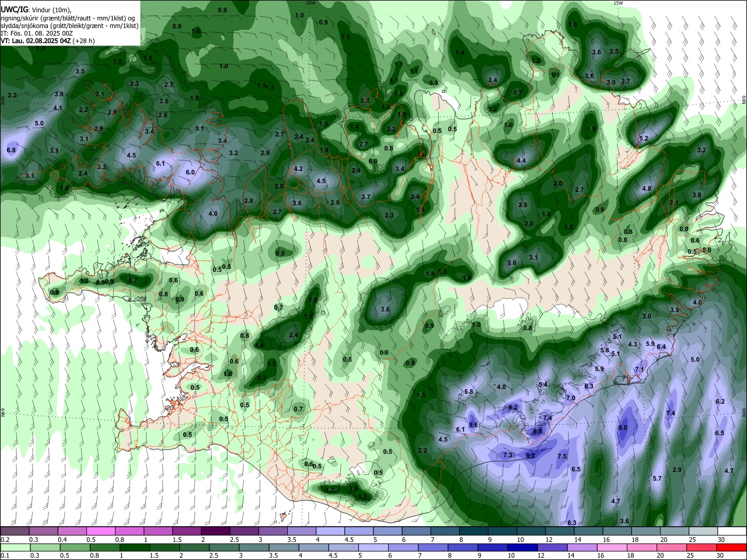747x560 pixels.
Task: Click the 7.3 precipitation value
Action: [x=508, y=455]
